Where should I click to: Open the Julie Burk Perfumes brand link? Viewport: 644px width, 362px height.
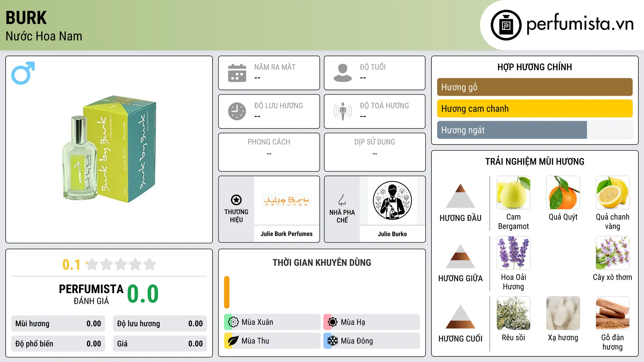point(286,234)
